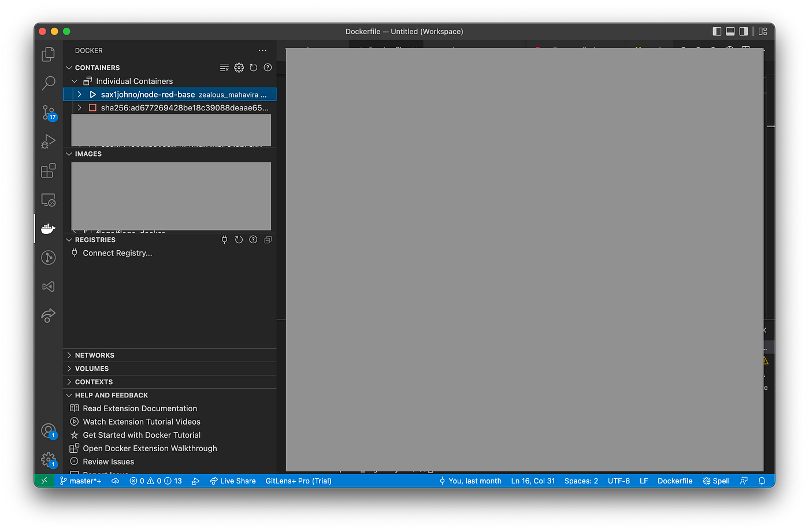The image size is (809, 532).
Task: Open the notifications bell in status bar
Action: [x=762, y=481]
